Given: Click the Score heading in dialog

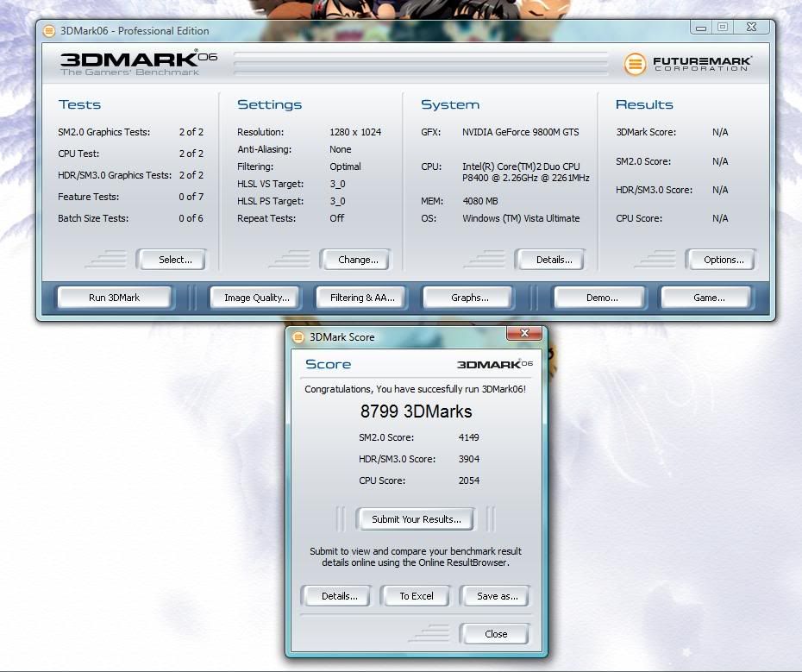Looking at the screenshot, I should (x=328, y=364).
